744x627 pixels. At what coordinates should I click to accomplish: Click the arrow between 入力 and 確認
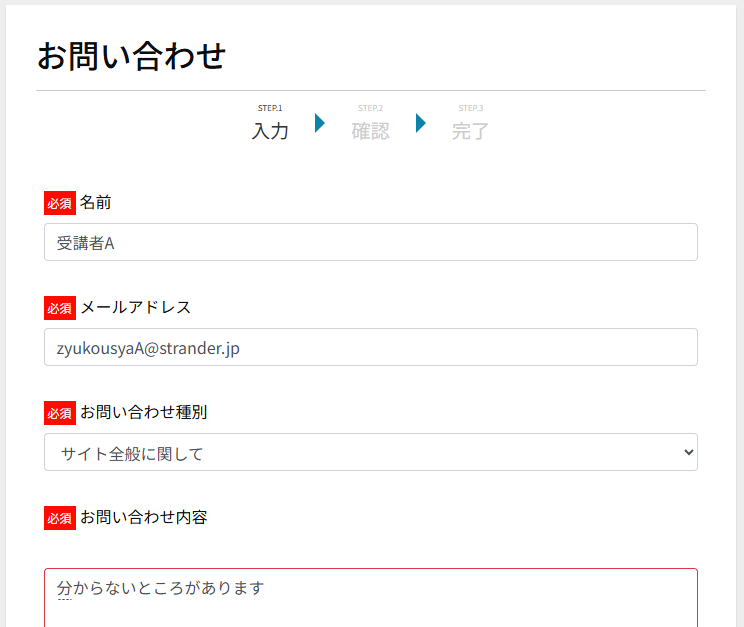(320, 123)
